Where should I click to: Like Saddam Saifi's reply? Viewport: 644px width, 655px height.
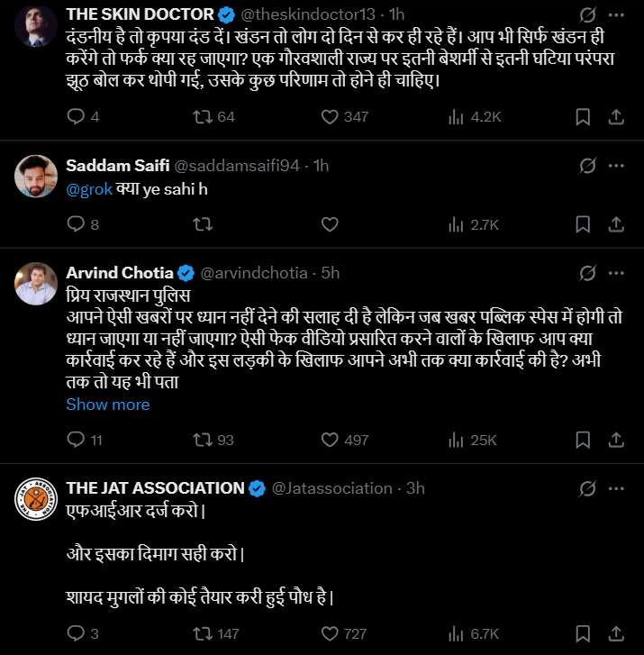330,224
